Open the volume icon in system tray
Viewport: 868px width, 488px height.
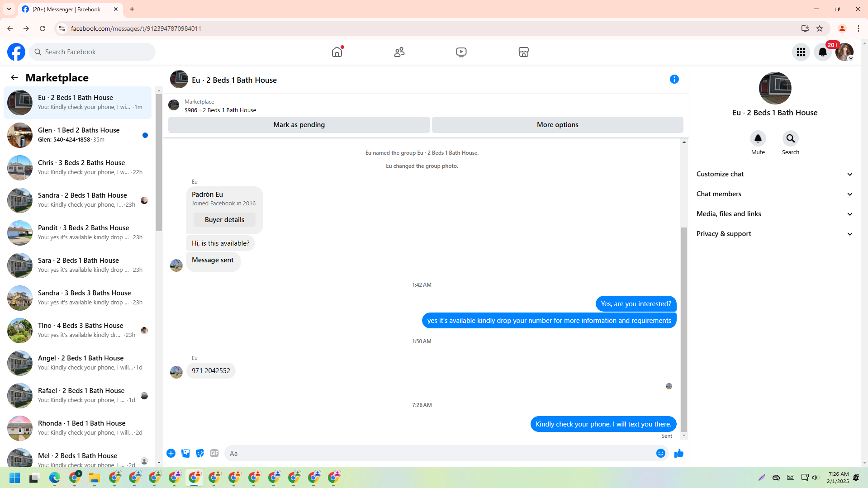pos(815,478)
